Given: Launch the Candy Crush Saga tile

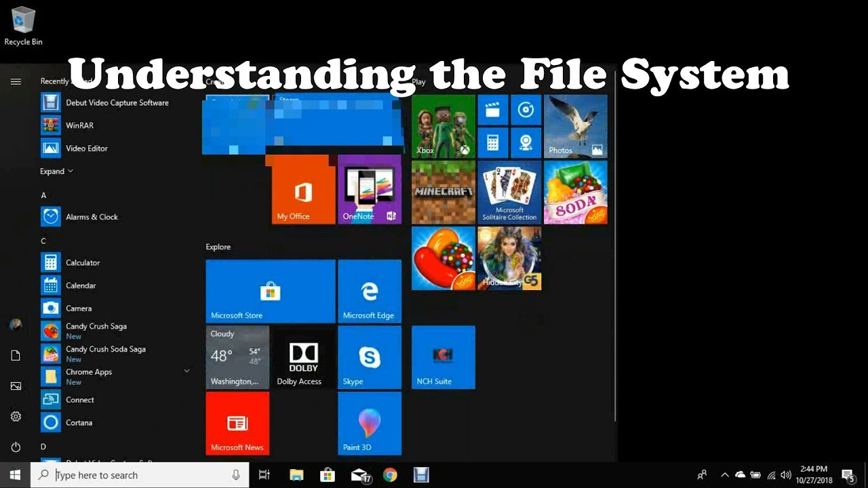Looking at the screenshot, I should coord(443,258).
